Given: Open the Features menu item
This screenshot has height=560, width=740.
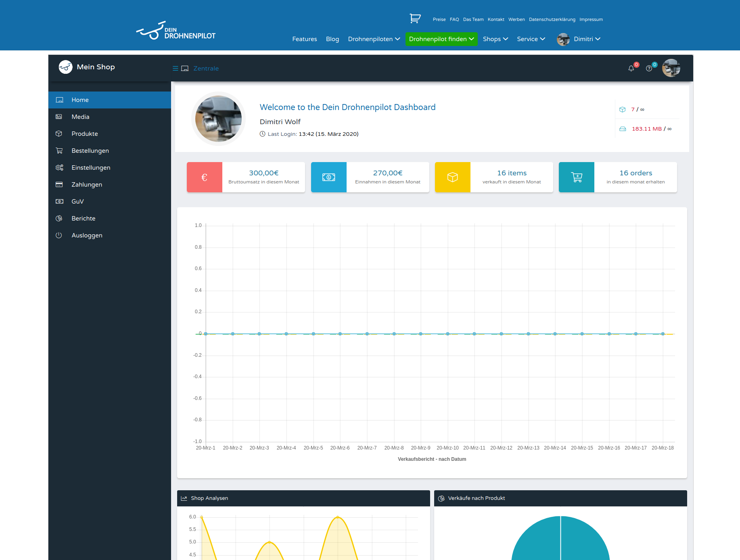Looking at the screenshot, I should pyautogui.click(x=305, y=39).
